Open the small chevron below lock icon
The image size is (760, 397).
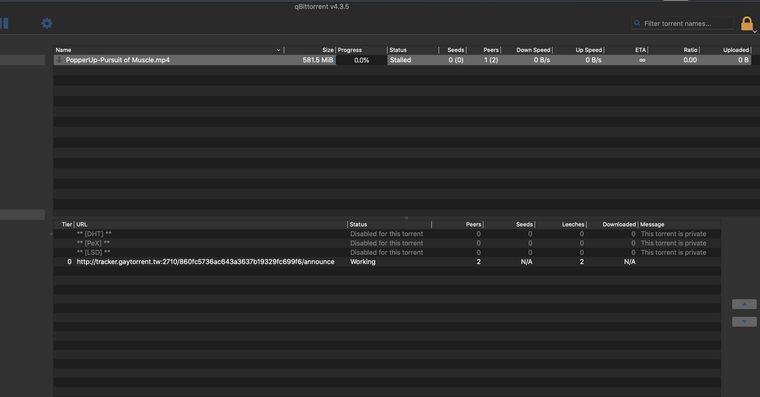[x=755, y=32]
